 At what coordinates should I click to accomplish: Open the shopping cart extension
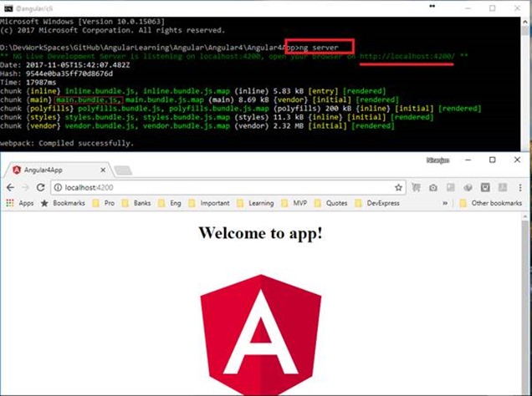416,187
